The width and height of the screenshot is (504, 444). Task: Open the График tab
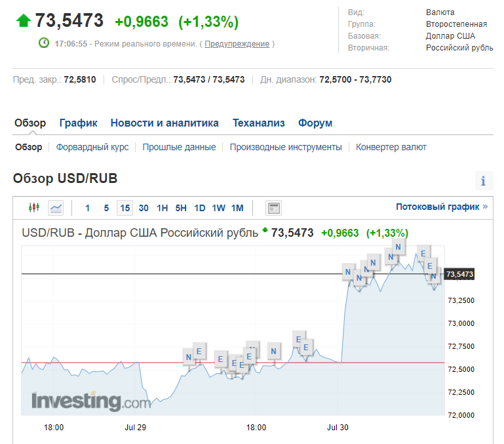(78, 123)
